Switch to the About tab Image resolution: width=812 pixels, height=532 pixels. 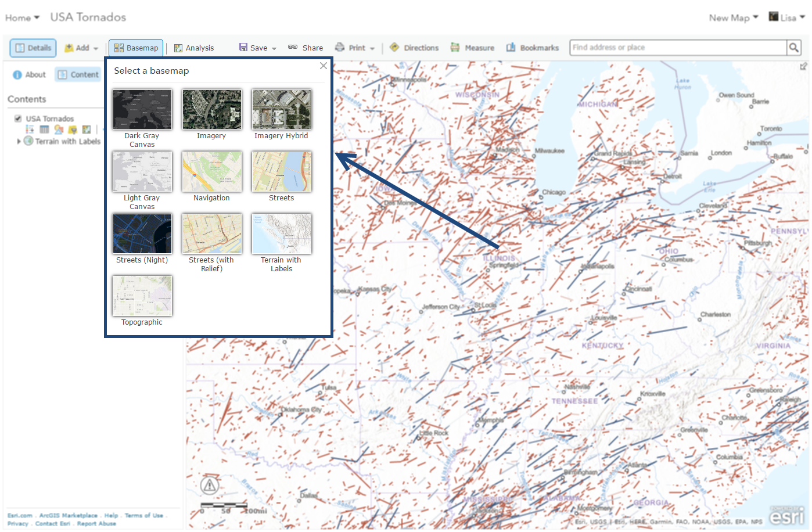tap(30, 74)
